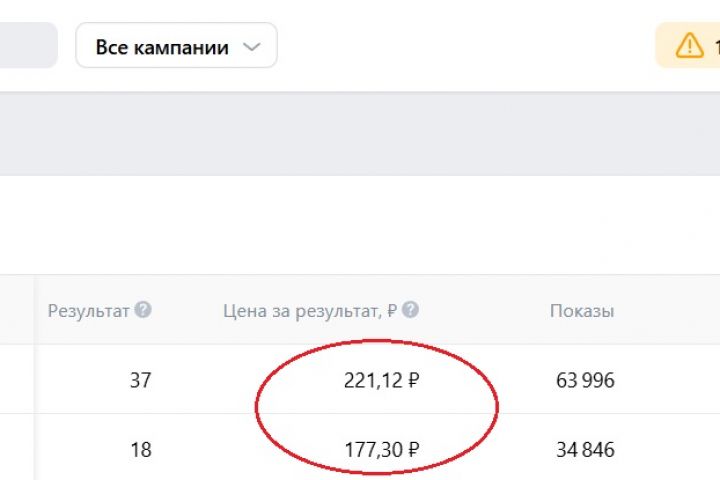Click the blank white area above the table header
Image resolution: width=720 pixels, height=480 pixels.
[x=360, y=225]
